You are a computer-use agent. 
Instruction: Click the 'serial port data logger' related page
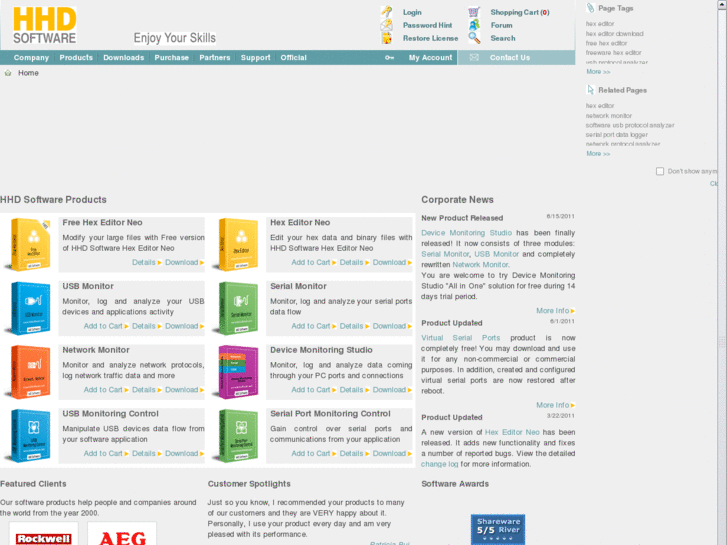point(617,135)
